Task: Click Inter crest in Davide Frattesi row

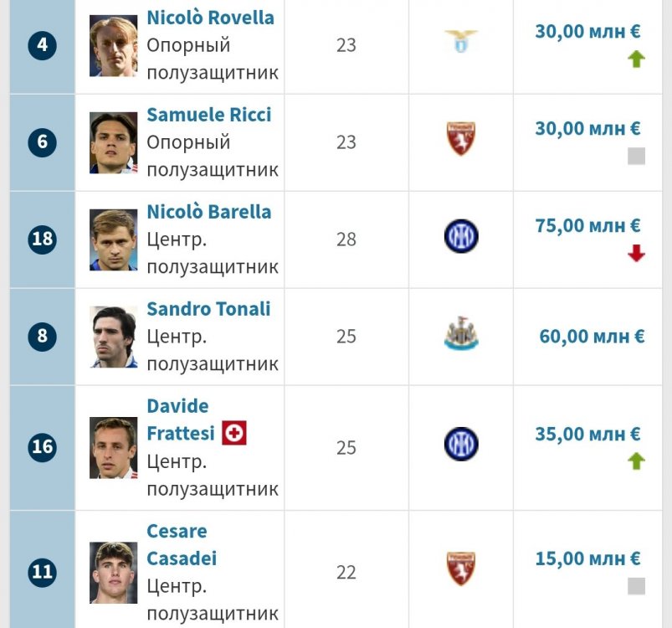Action: (x=461, y=444)
